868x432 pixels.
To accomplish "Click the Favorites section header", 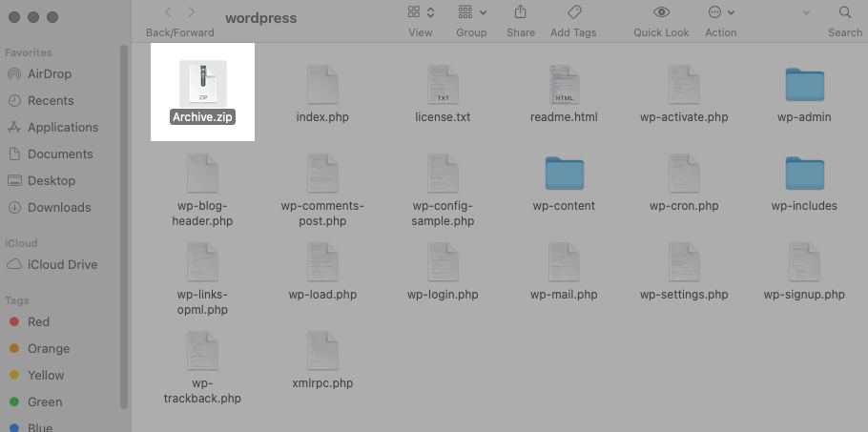I will tap(29, 52).
